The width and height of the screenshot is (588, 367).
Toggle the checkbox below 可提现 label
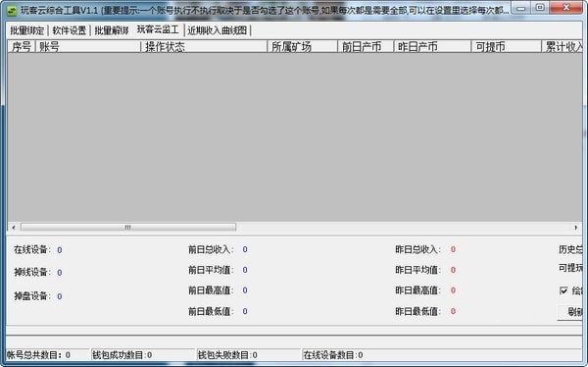563,290
